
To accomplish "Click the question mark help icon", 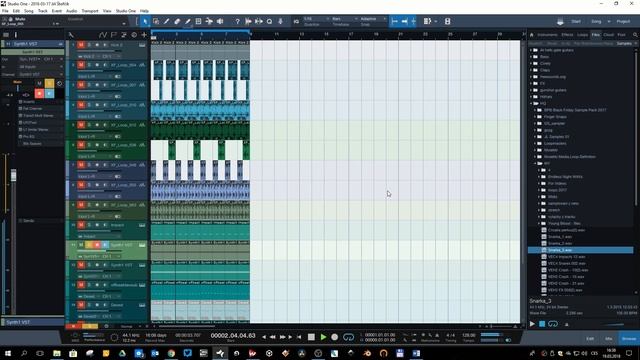I will [x=237, y=21].
